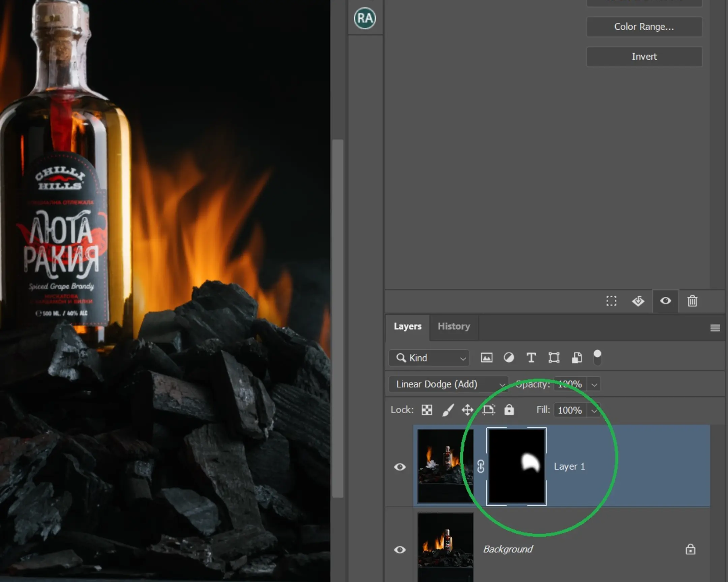Load a selection from the mask

coord(611,301)
